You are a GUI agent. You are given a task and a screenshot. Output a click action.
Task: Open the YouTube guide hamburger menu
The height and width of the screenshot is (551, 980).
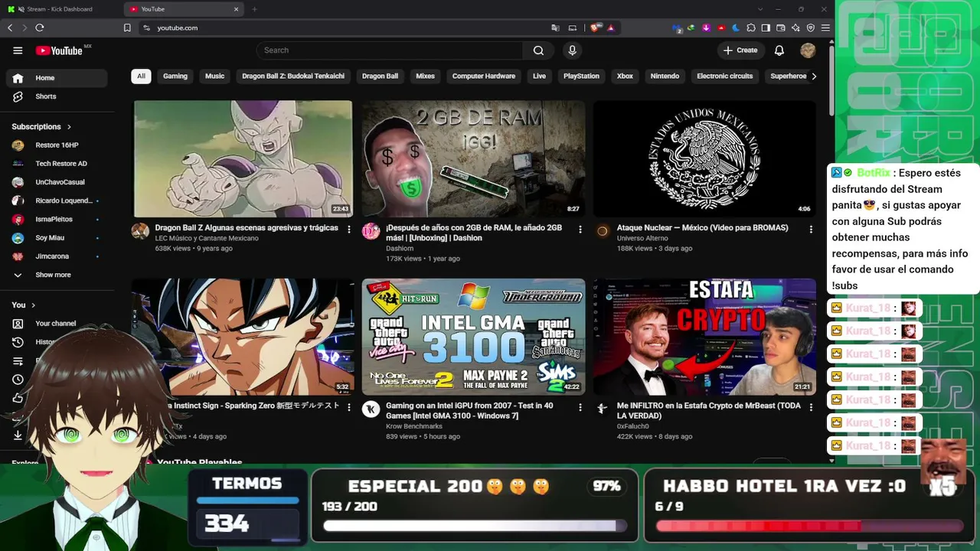(18, 51)
